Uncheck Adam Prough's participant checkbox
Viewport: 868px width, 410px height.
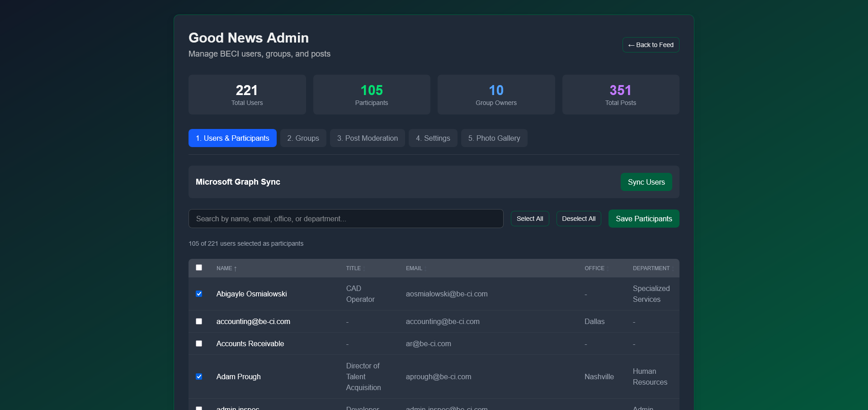[199, 377]
